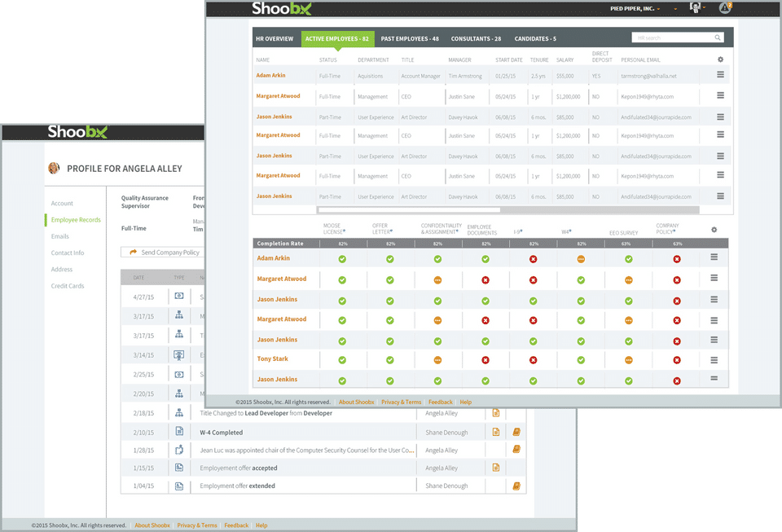Open the alerts warning icon with badge
782x532 pixels.
725,7
